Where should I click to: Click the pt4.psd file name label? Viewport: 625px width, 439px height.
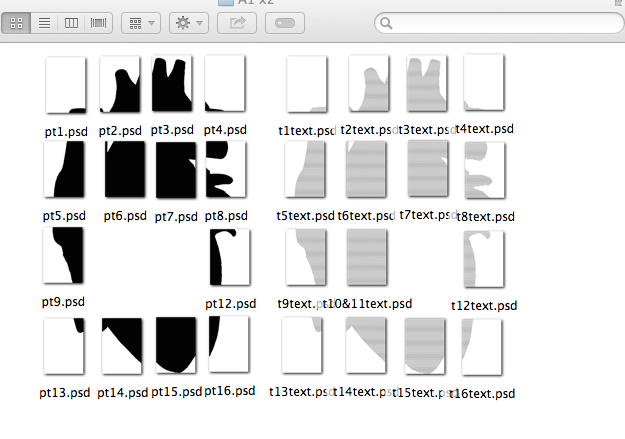[225, 130]
